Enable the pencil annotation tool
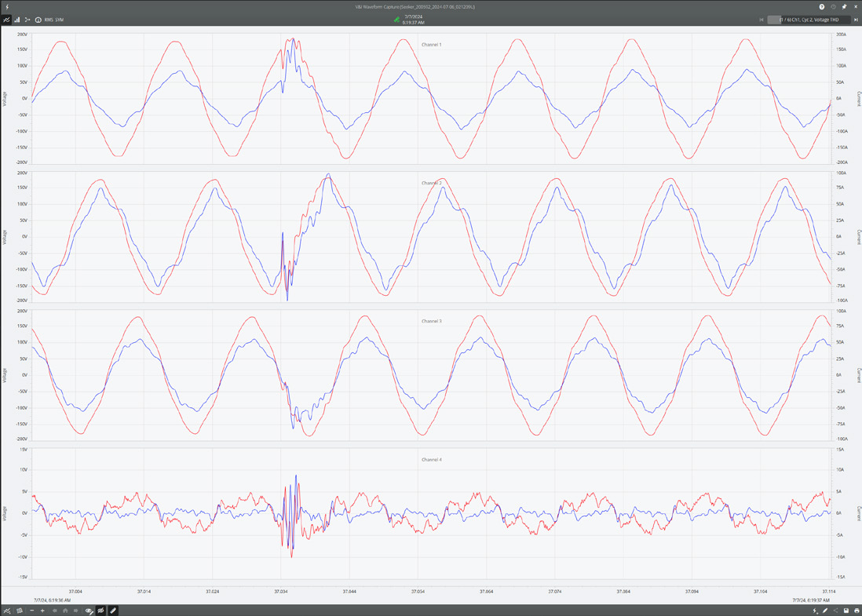 click(x=113, y=611)
